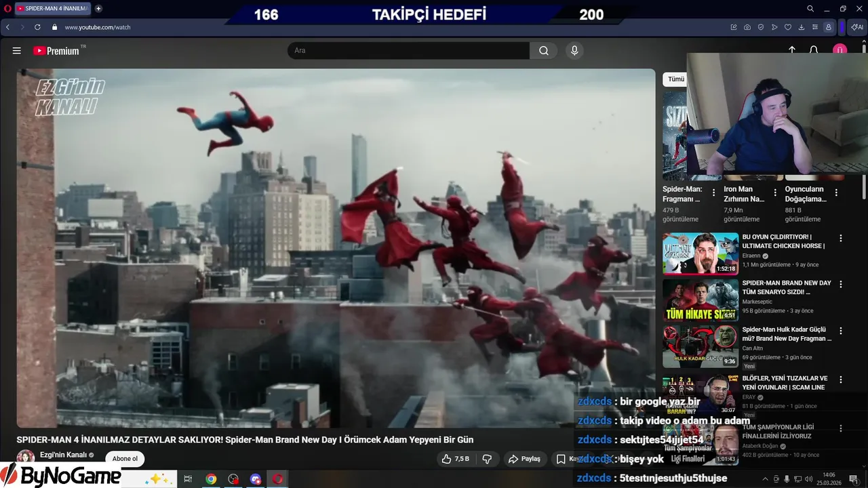Open Opera downloads icon
Screen dimensions: 868x488
coord(802,27)
